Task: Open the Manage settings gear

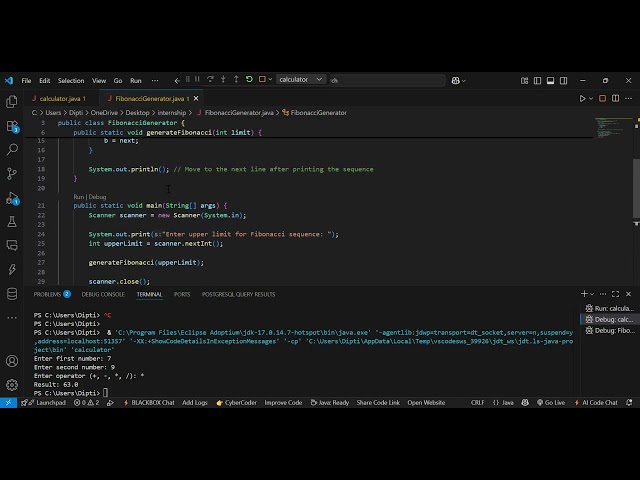Action: [x=12, y=384]
